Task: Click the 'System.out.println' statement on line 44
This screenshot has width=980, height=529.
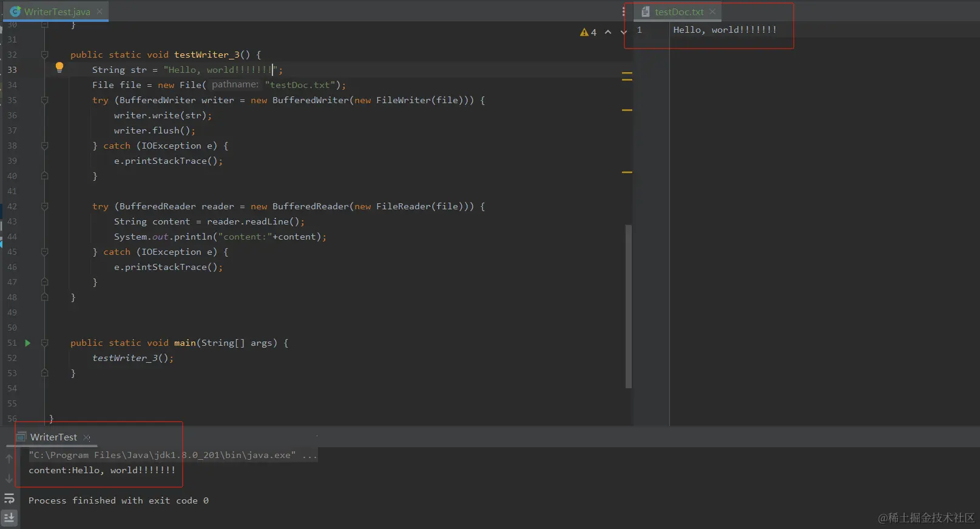Action: click(220, 237)
